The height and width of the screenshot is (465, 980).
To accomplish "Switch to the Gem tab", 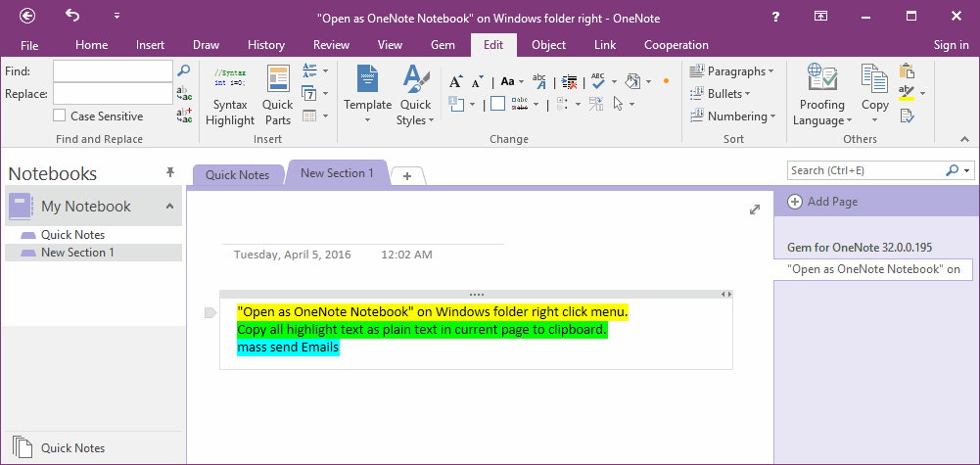I will coord(443,45).
